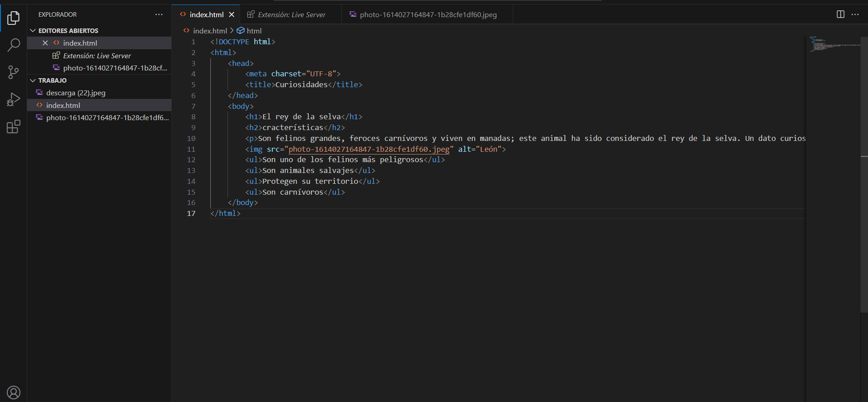
Task: Close the index.html editor tab
Action: pyautogui.click(x=231, y=14)
